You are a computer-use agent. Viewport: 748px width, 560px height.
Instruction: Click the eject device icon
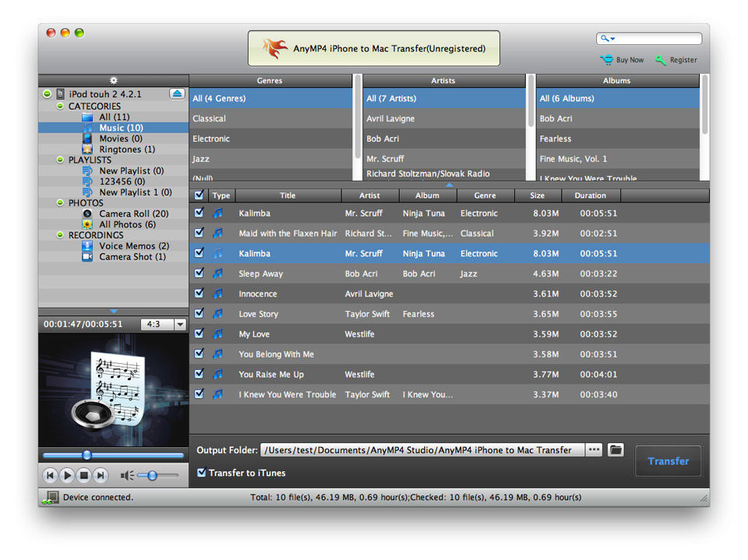point(177,93)
